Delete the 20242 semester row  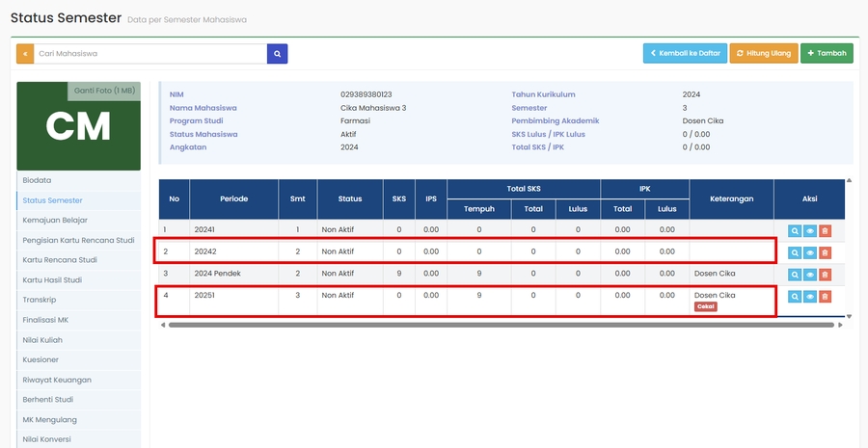(825, 252)
